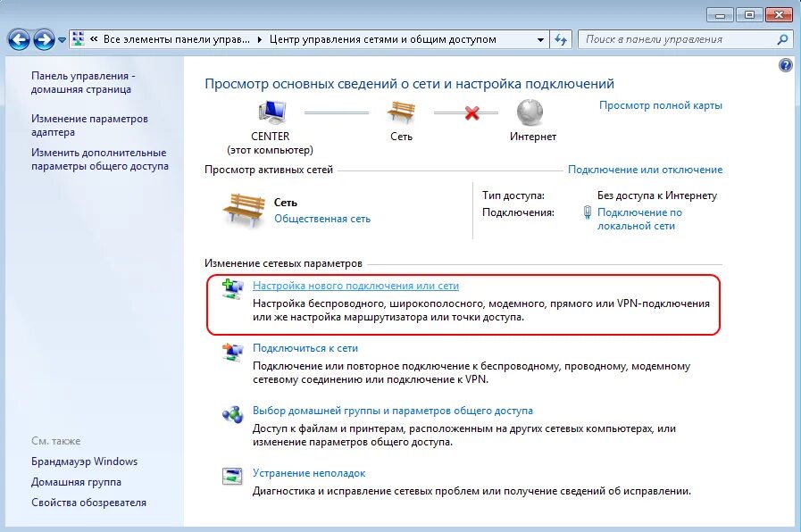
Task: Click the magnifier search icon
Action: pyautogui.click(x=782, y=39)
